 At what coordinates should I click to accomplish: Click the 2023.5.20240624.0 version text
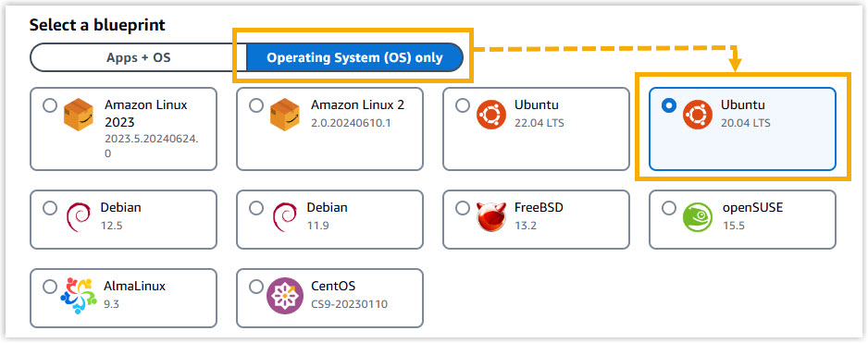(152, 145)
